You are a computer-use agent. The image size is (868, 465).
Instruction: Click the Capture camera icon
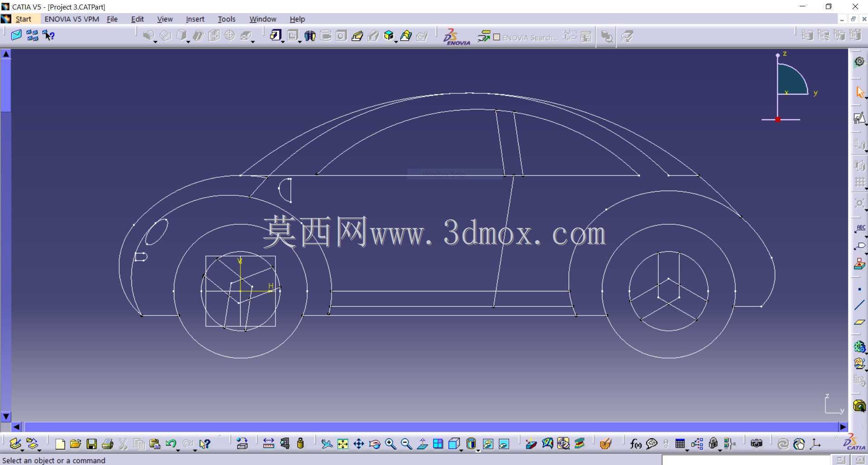756,444
